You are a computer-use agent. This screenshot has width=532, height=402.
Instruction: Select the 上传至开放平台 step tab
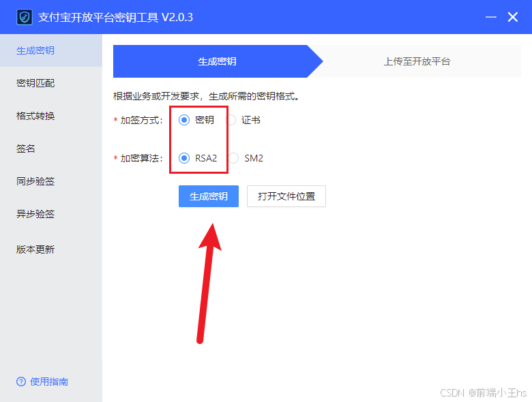[x=417, y=61]
